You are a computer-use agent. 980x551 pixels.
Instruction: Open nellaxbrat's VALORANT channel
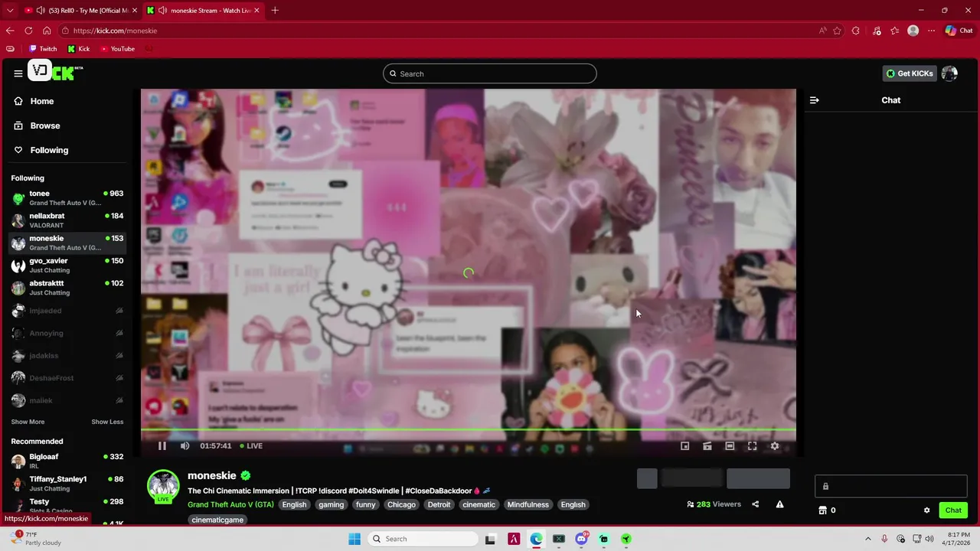67,220
